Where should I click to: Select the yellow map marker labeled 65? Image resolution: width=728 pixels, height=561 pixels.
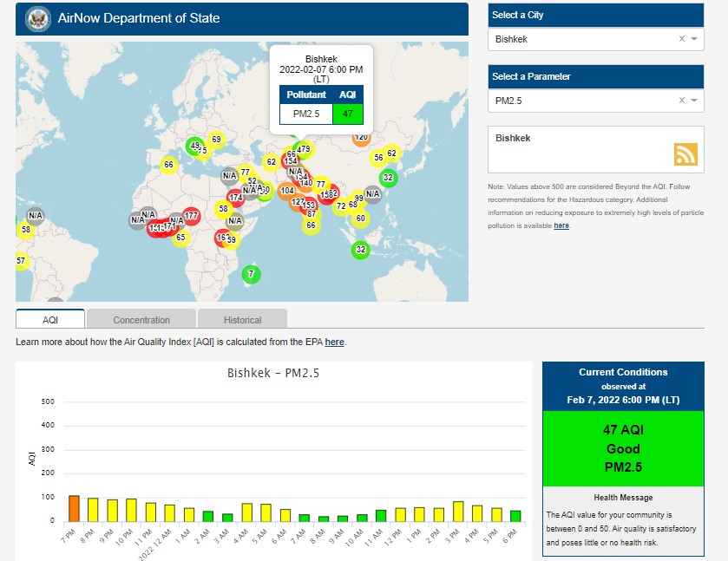pyautogui.click(x=180, y=237)
